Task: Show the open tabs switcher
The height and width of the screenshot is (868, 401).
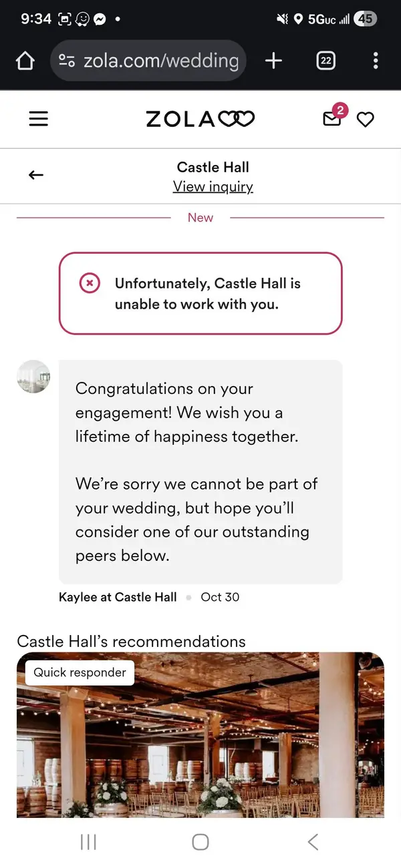Action: click(x=325, y=61)
